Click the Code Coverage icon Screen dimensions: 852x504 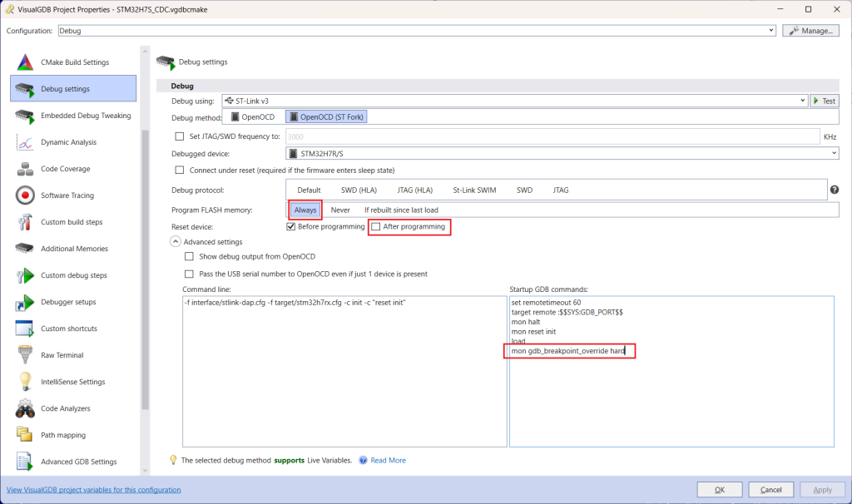[25, 169]
